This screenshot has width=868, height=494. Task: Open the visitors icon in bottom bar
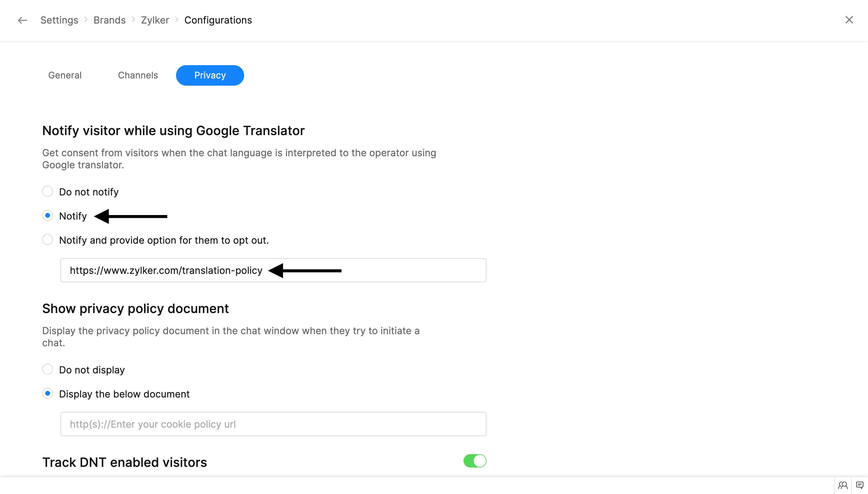(x=843, y=485)
